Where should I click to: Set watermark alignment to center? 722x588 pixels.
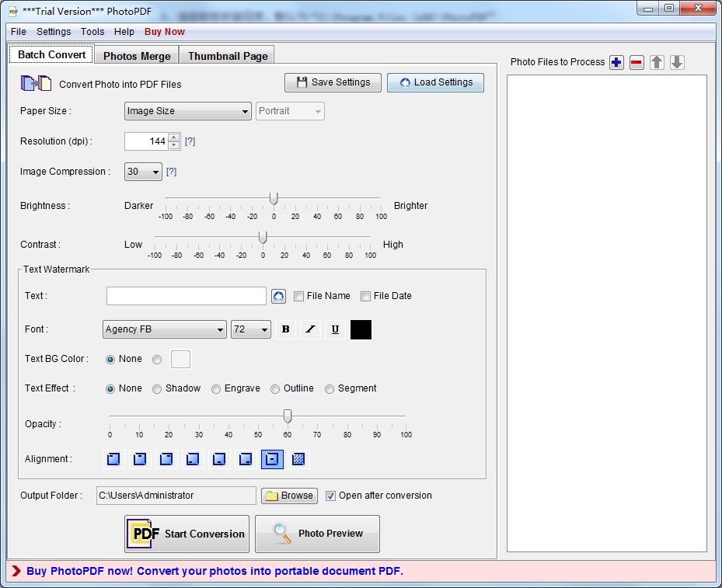(272, 459)
